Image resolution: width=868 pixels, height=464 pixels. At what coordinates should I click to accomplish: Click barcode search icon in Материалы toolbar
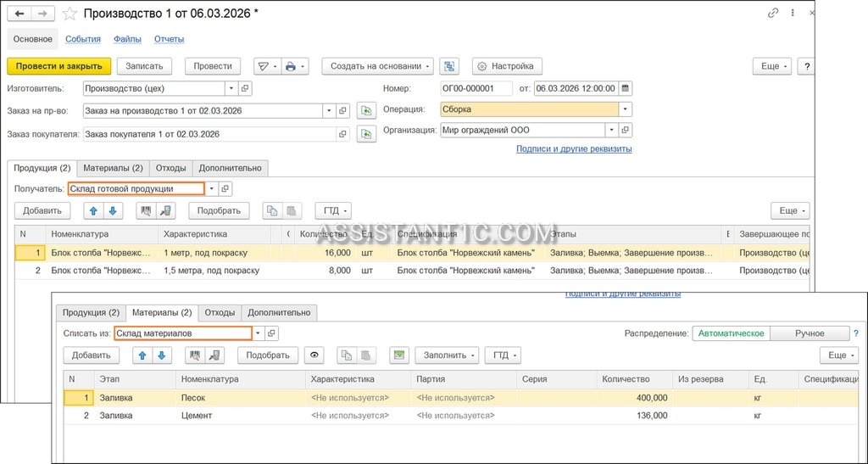(195, 355)
